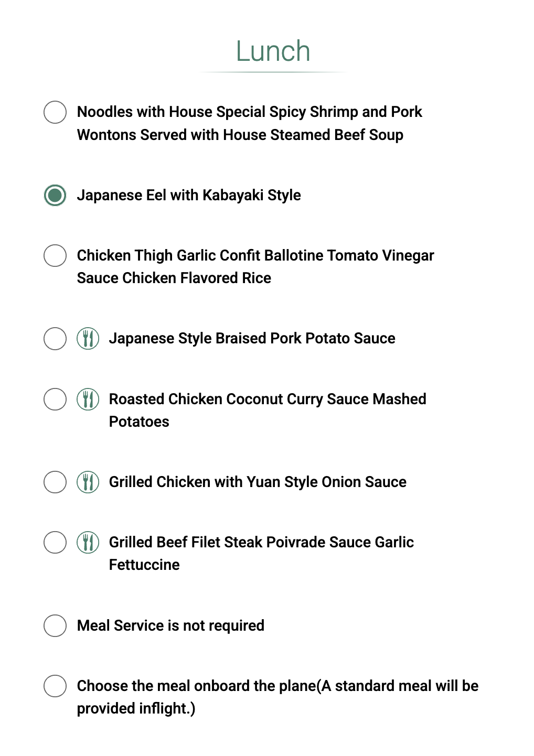Click fork-and-knife icon beside Japanese Braised Pork
Screen dimensions: 534x756
tap(88, 339)
